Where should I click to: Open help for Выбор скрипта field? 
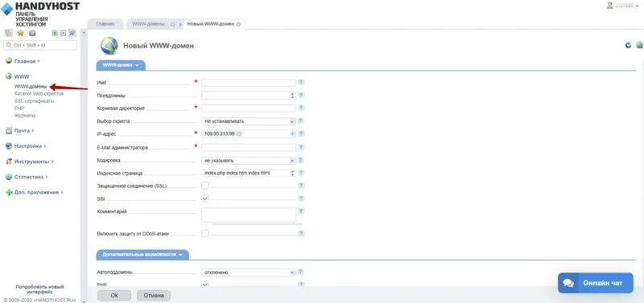point(300,121)
